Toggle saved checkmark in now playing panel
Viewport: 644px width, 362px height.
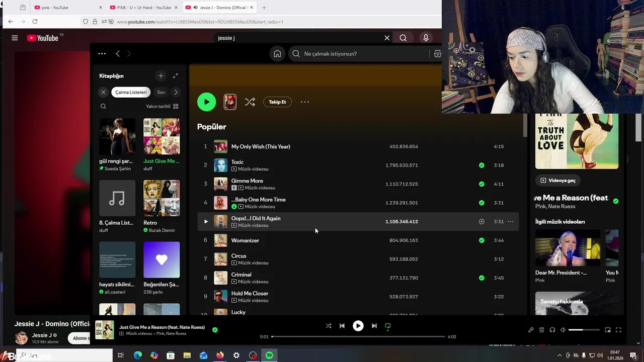click(616, 201)
